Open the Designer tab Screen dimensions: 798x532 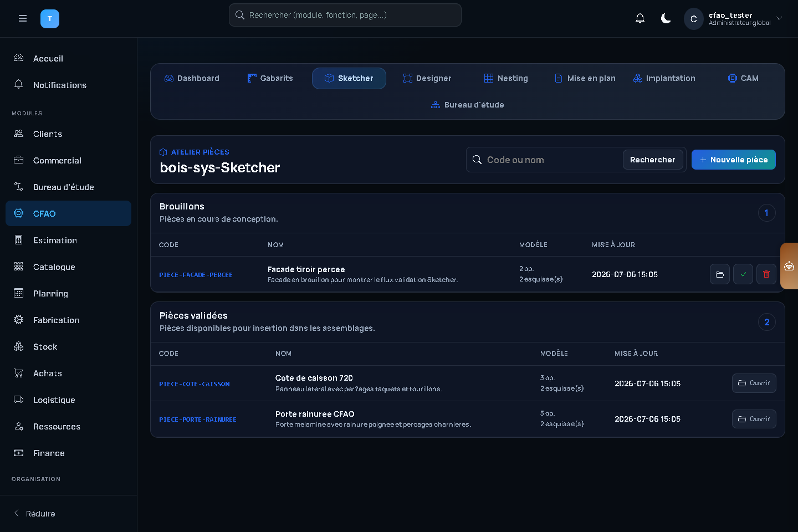[x=427, y=78]
